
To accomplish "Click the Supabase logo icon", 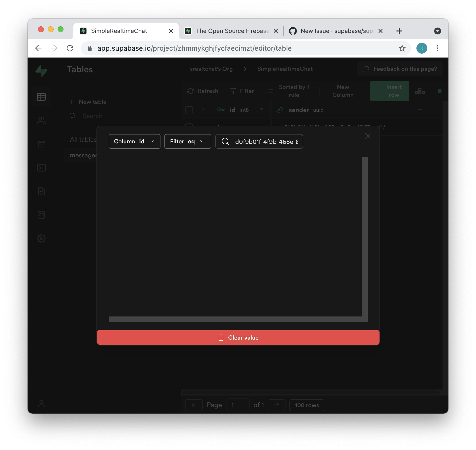I will click(x=41, y=71).
